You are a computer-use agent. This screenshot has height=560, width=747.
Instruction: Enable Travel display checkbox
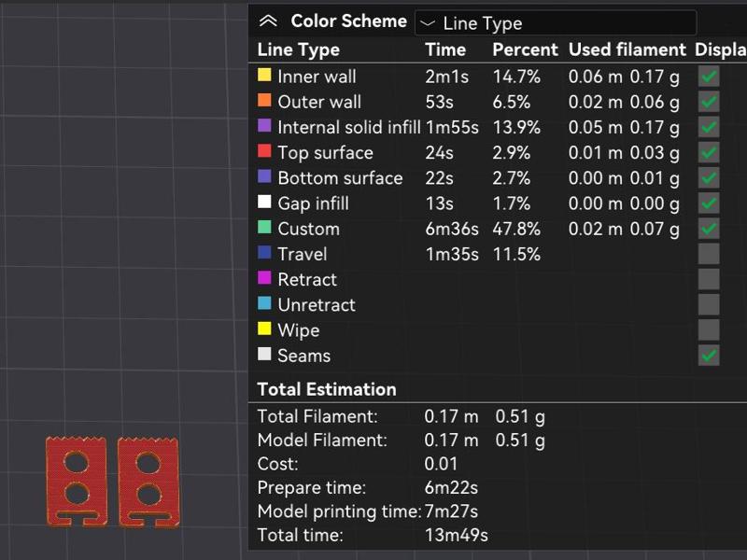pos(709,254)
